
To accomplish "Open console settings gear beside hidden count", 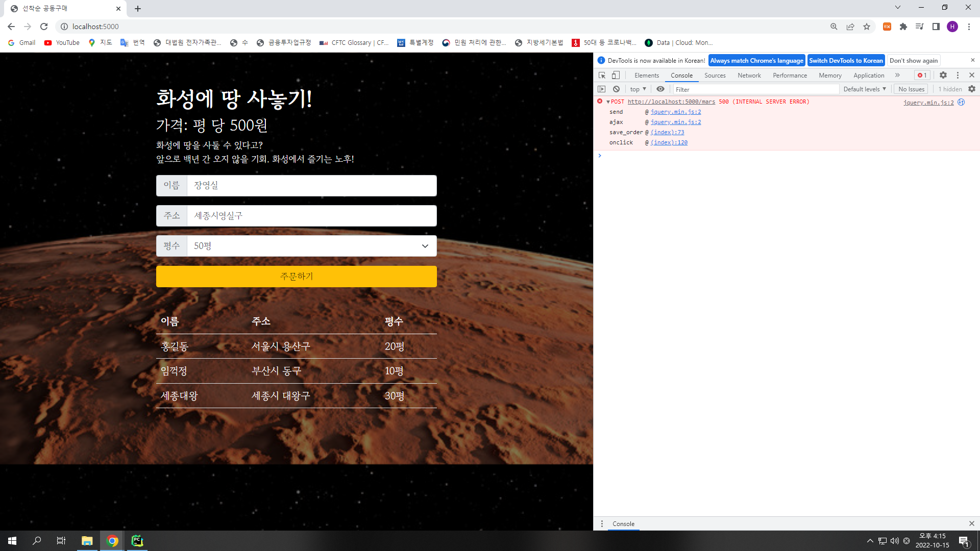I will pyautogui.click(x=972, y=89).
